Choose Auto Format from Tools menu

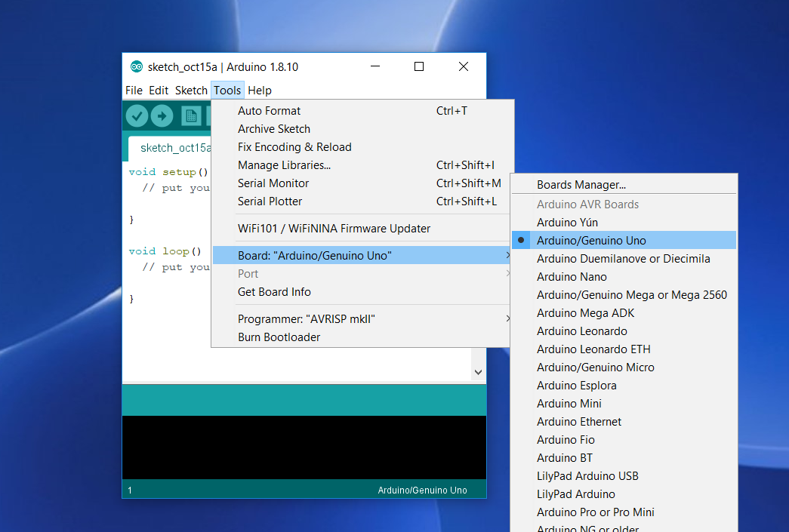point(362,111)
